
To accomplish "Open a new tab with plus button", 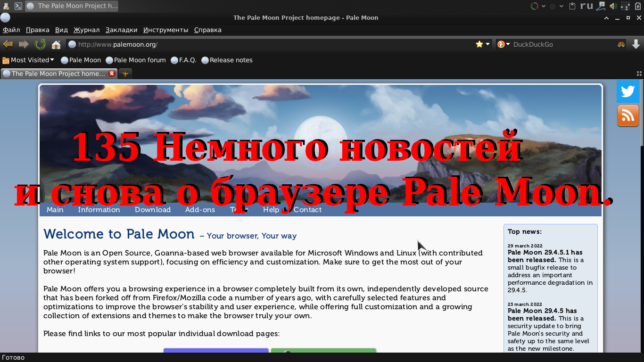I will (x=125, y=74).
